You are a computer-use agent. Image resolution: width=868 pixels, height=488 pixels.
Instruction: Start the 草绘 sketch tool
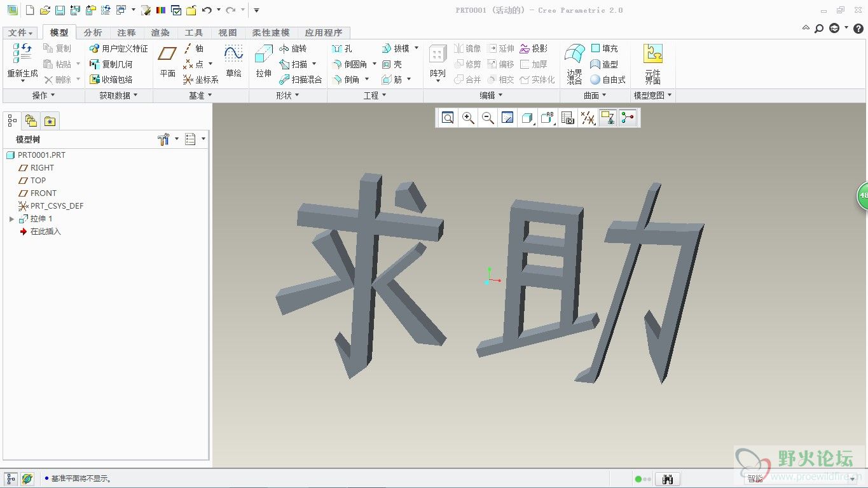click(x=233, y=62)
